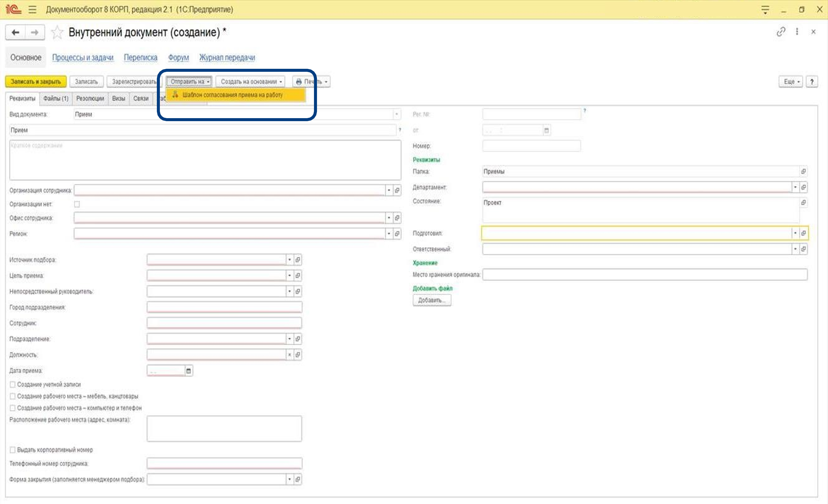Enable Создание рабочего места мебель, канцтовары
This screenshot has width=828, height=504.
click(x=13, y=396)
